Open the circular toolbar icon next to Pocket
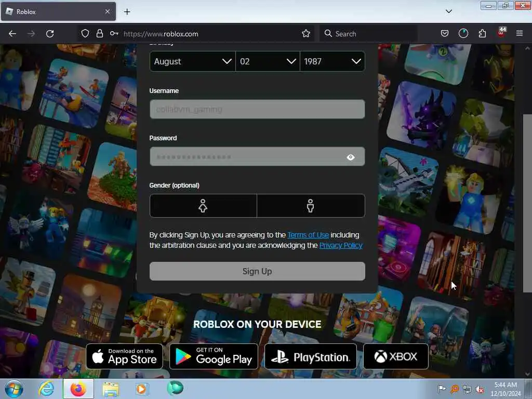The height and width of the screenshot is (399, 532). [463, 34]
